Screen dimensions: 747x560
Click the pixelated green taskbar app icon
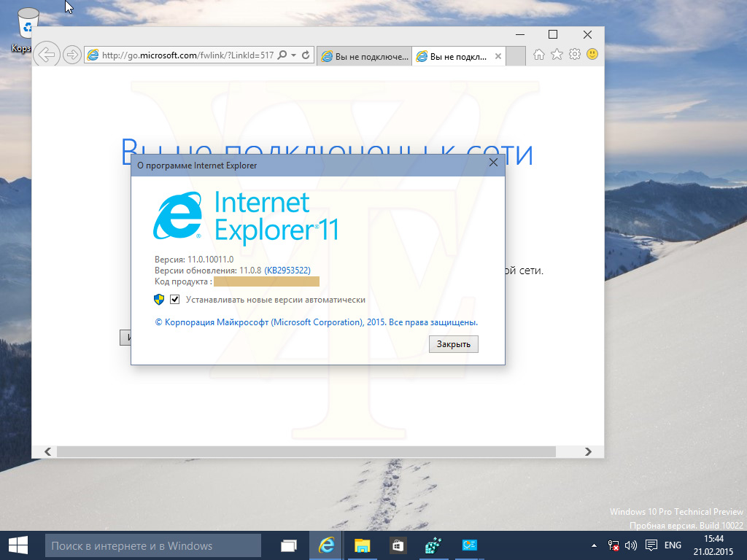coord(433,545)
